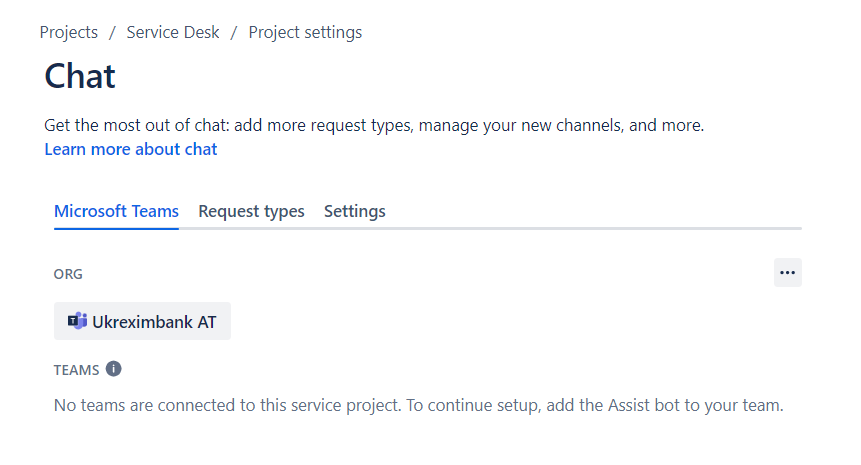Click the Microsoft Teams logo in org chip
The width and height of the screenshot is (861, 465).
[x=77, y=321]
